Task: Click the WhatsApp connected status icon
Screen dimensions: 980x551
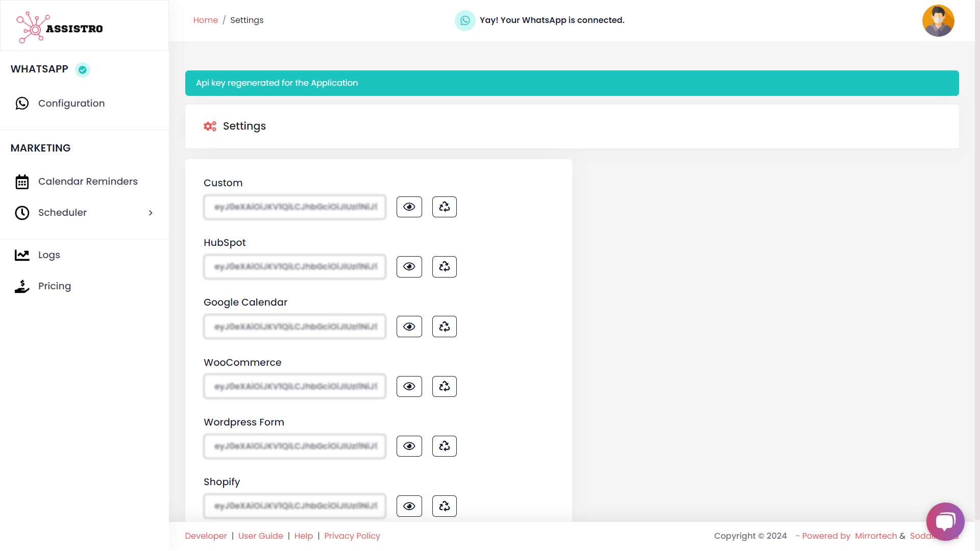Action: pos(464,20)
